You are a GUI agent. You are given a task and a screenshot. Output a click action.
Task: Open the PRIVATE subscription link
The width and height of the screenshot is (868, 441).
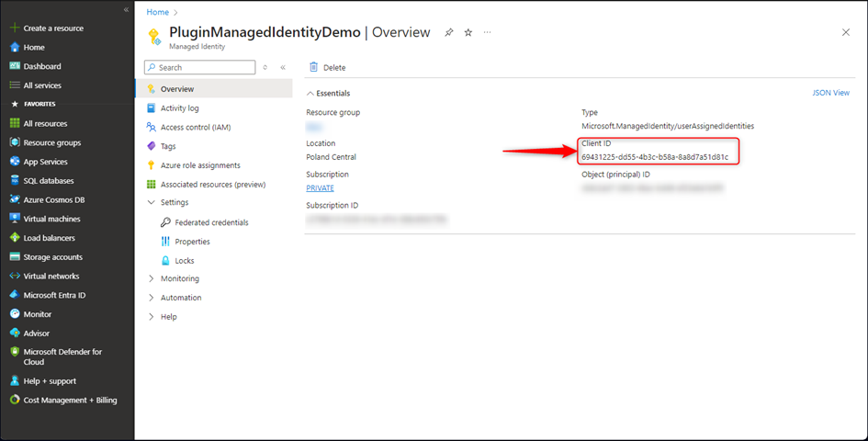[320, 187]
